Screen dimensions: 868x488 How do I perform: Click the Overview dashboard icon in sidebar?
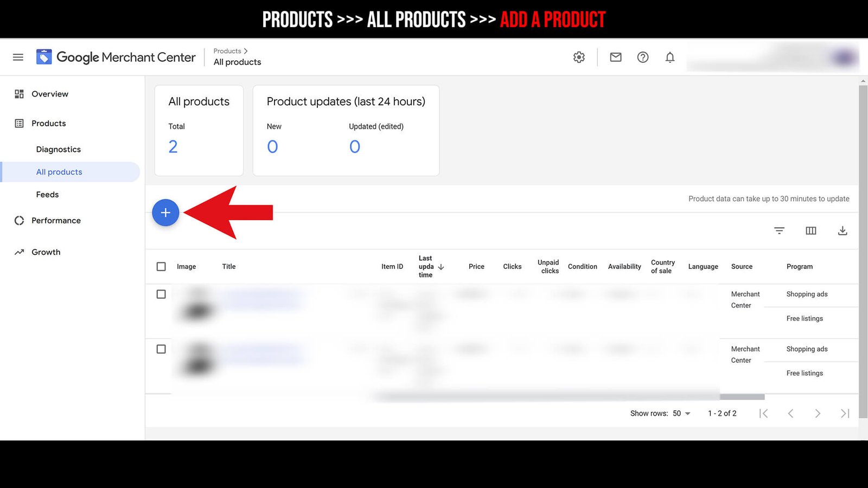coord(19,94)
